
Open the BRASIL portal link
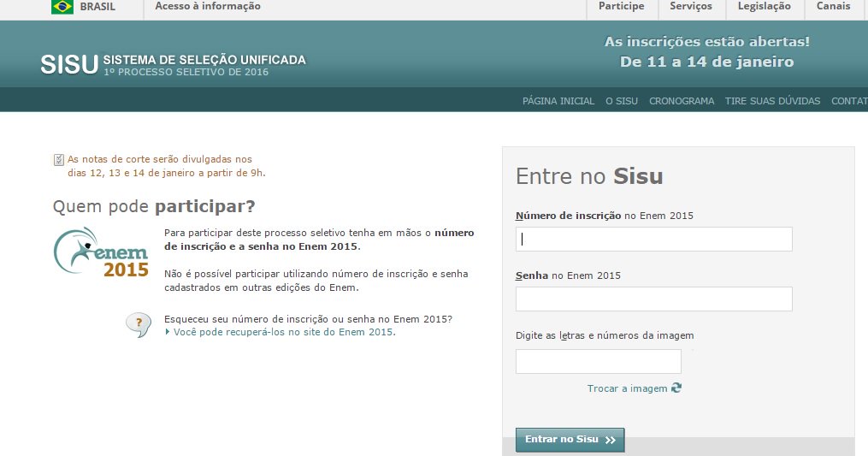click(97, 7)
